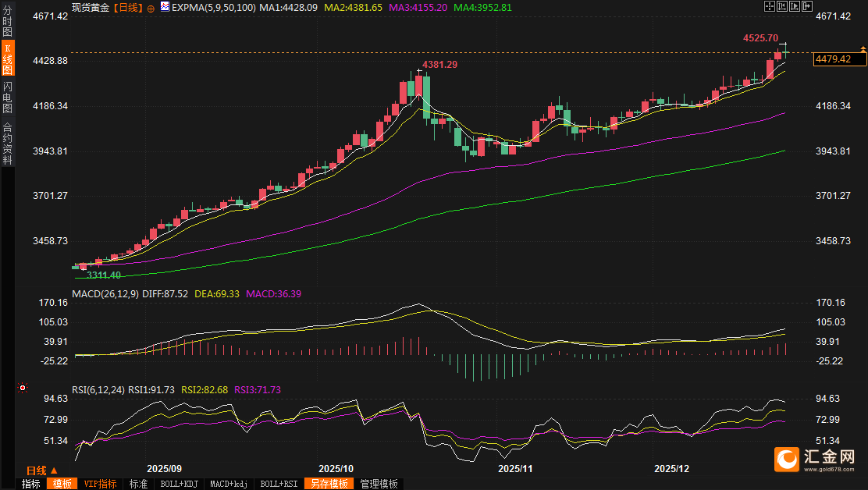The height and width of the screenshot is (490, 868).
Task: Click the current price tag 4479.42
Action: point(834,59)
